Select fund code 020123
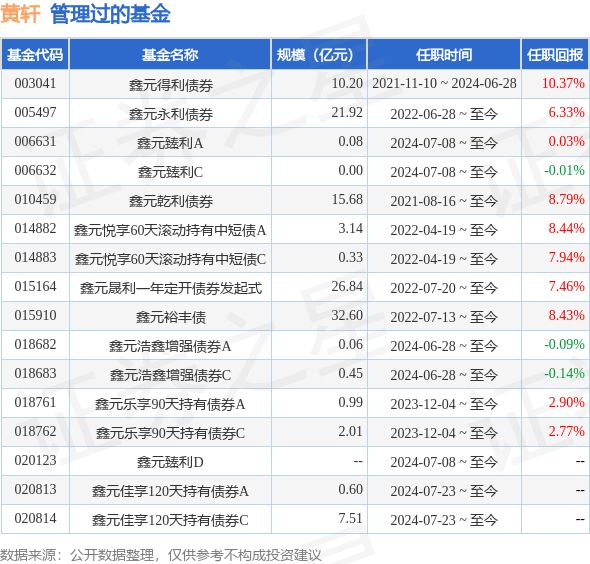 click(x=35, y=460)
